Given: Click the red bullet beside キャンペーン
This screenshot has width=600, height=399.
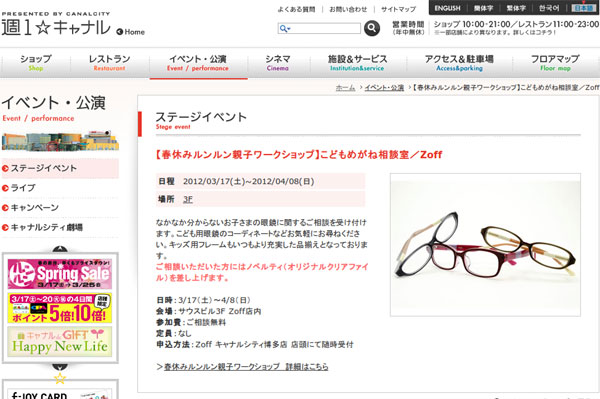Looking at the screenshot, I should 5,208.
